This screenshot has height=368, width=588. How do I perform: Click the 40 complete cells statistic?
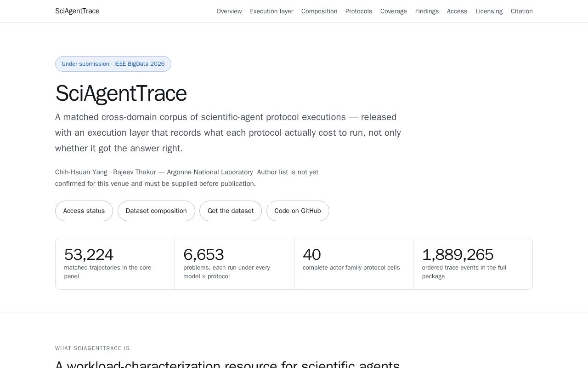(x=354, y=264)
